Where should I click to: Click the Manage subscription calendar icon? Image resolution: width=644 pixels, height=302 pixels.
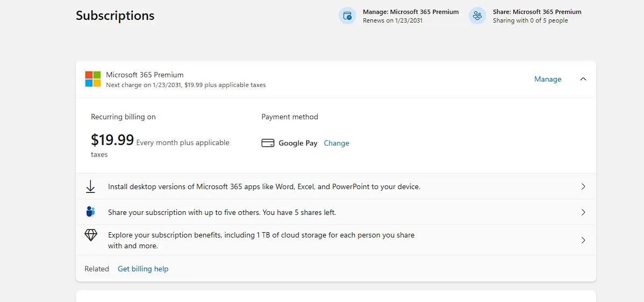pos(347,16)
